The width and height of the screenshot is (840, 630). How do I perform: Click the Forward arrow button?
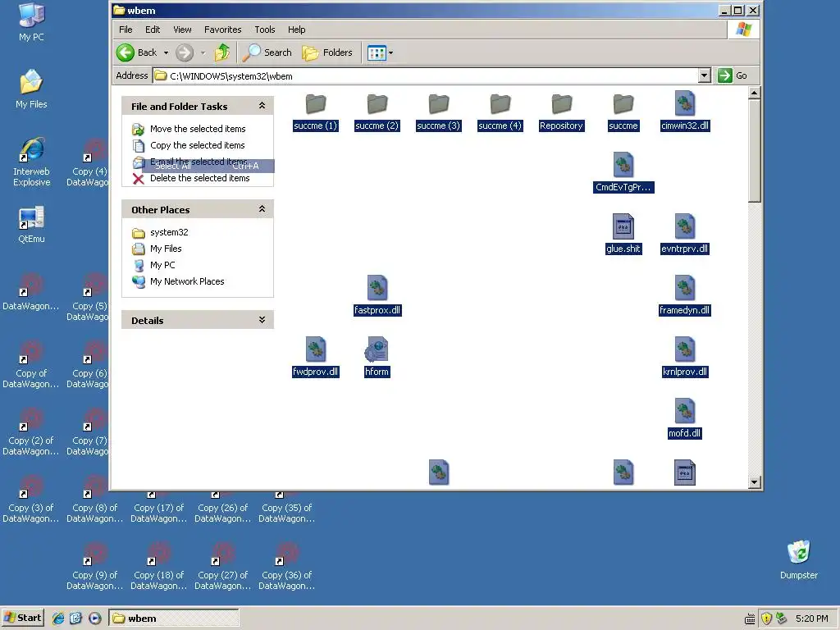coord(185,52)
